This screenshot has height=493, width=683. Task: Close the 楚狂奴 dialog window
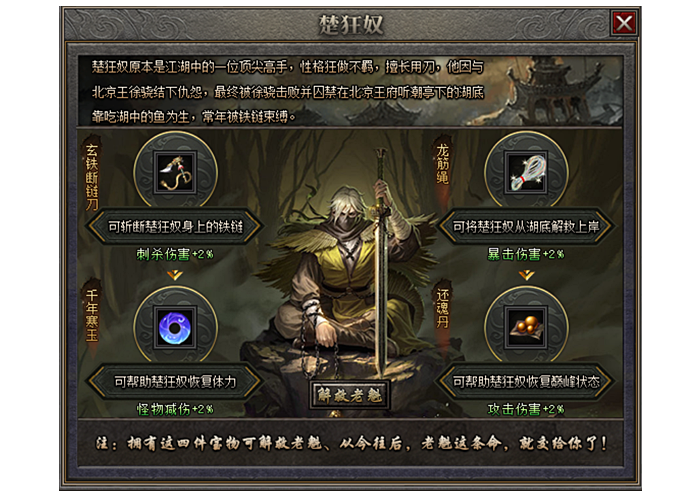624,23
